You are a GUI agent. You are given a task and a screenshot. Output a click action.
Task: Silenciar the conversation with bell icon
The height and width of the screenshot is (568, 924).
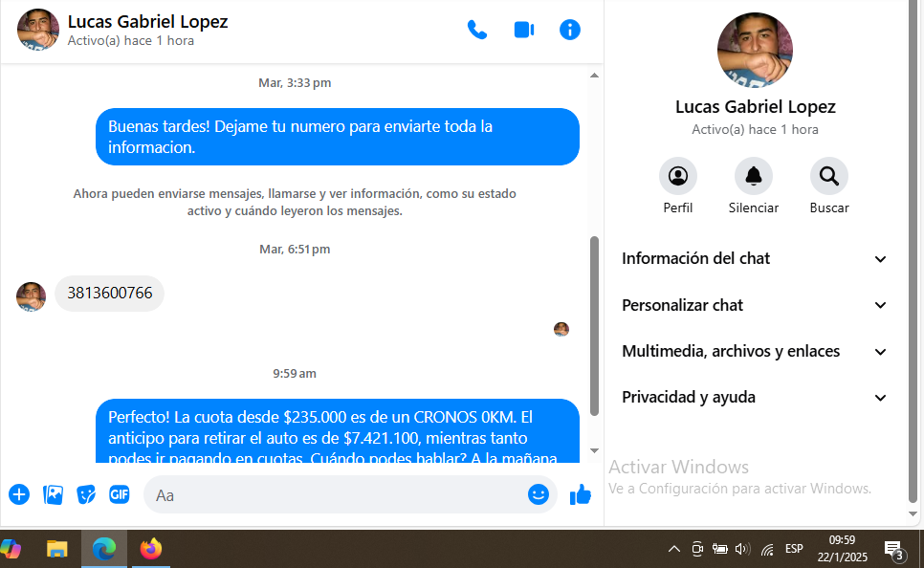(753, 176)
